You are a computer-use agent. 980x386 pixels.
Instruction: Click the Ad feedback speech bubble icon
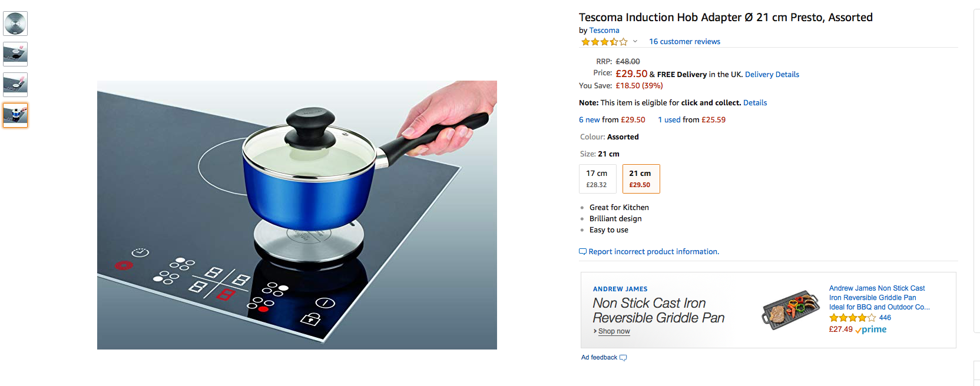(623, 358)
